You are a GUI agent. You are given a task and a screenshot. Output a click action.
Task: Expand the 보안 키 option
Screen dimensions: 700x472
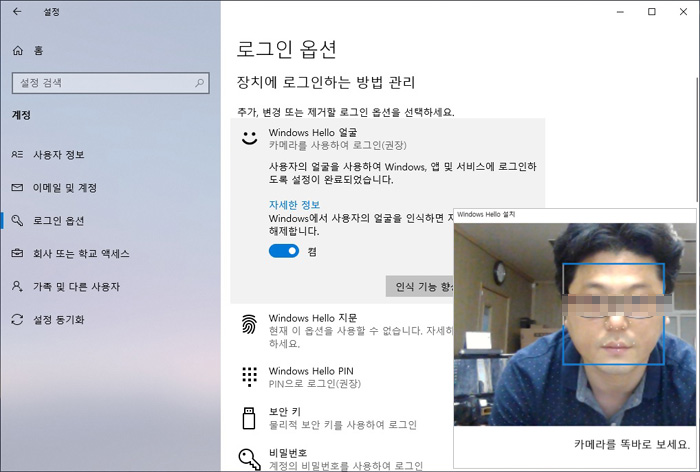pos(342,418)
